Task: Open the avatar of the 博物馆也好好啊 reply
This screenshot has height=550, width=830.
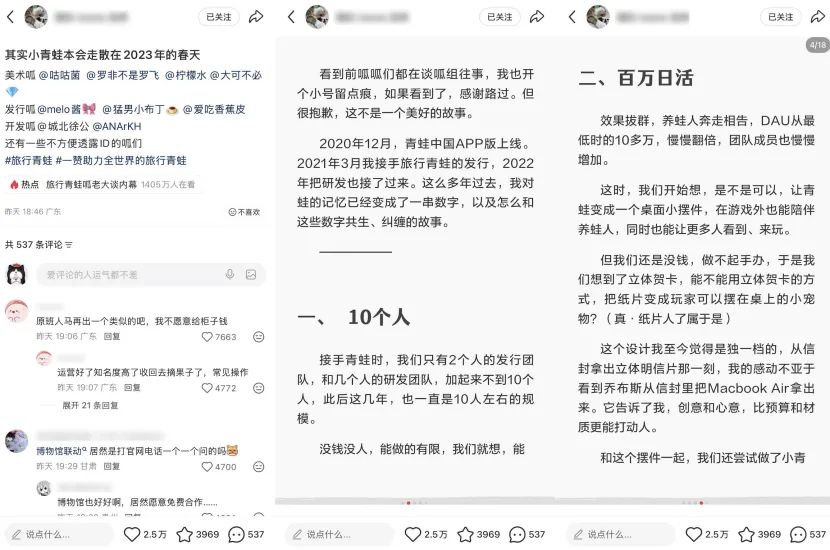Action: [x=43, y=488]
